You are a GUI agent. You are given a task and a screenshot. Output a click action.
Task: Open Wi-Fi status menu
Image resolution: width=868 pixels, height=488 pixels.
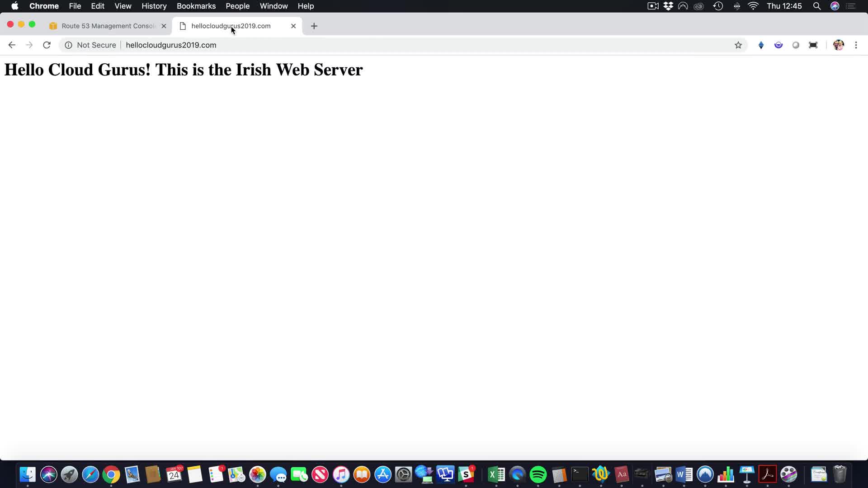pyautogui.click(x=753, y=6)
